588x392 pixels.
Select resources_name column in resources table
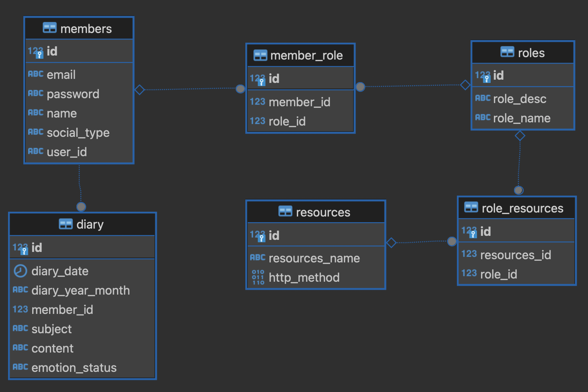pyautogui.click(x=316, y=258)
